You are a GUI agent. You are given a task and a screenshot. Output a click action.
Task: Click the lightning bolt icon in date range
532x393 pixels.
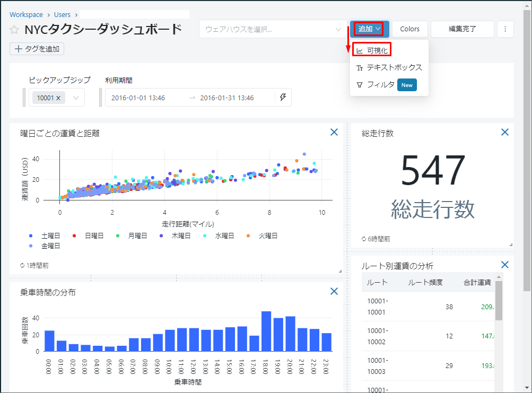283,98
